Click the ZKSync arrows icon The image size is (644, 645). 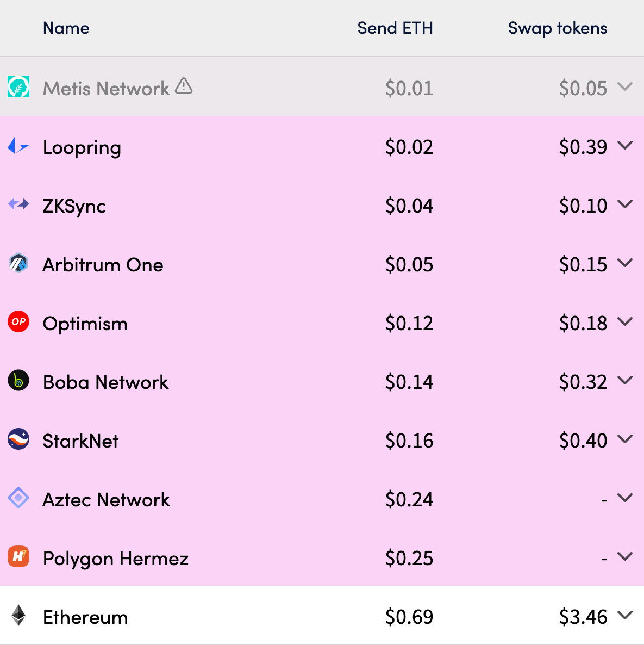18,204
